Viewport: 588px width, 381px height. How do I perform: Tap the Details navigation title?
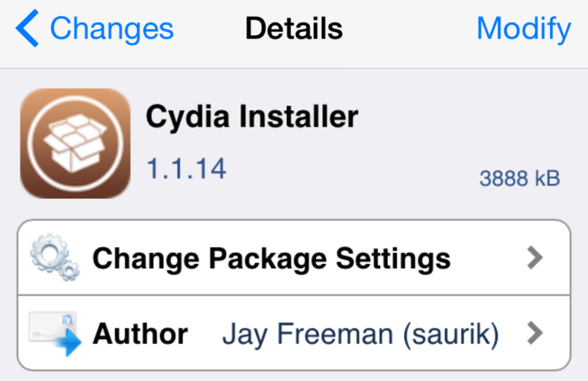[x=293, y=29]
